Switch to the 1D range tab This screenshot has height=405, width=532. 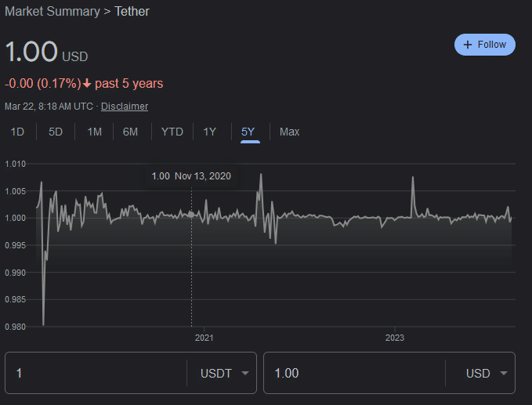(x=17, y=132)
